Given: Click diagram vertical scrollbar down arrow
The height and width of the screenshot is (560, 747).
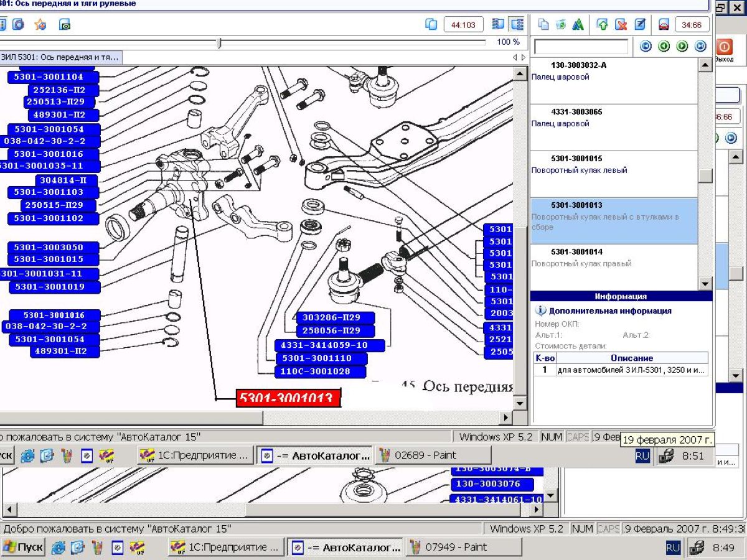Looking at the screenshot, I should point(520,403).
